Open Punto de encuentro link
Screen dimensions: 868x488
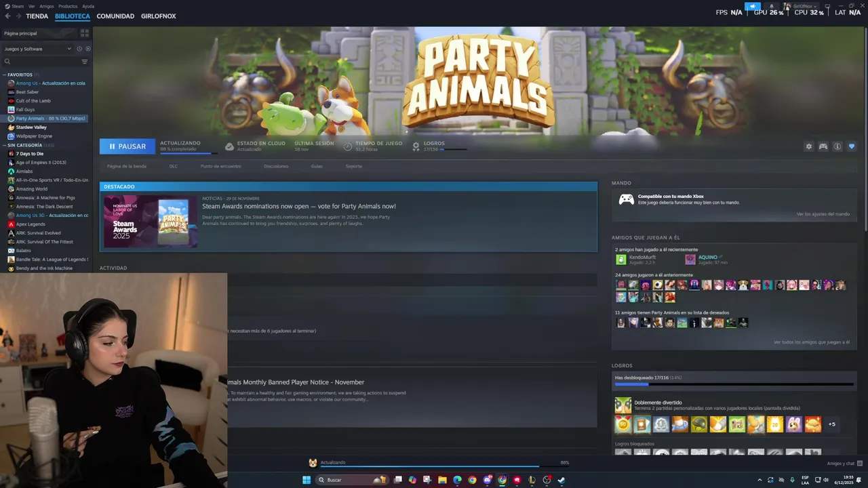[x=220, y=166]
